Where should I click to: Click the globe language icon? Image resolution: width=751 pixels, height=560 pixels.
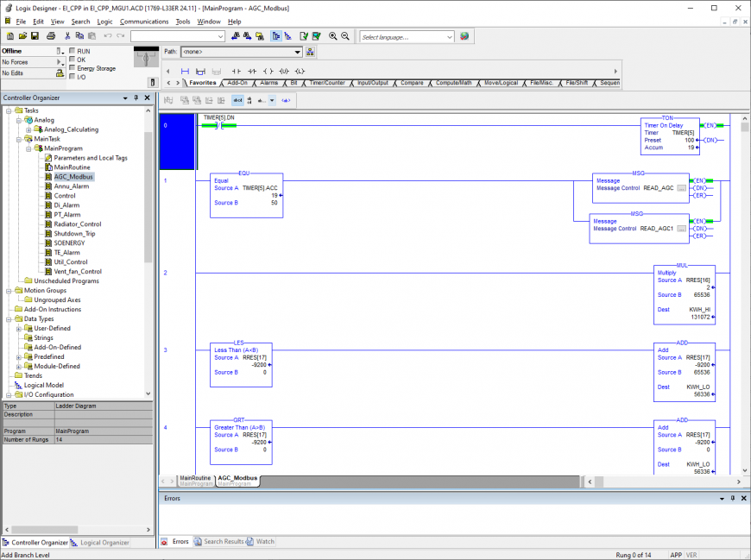pyautogui.click(x=464, y=36)
